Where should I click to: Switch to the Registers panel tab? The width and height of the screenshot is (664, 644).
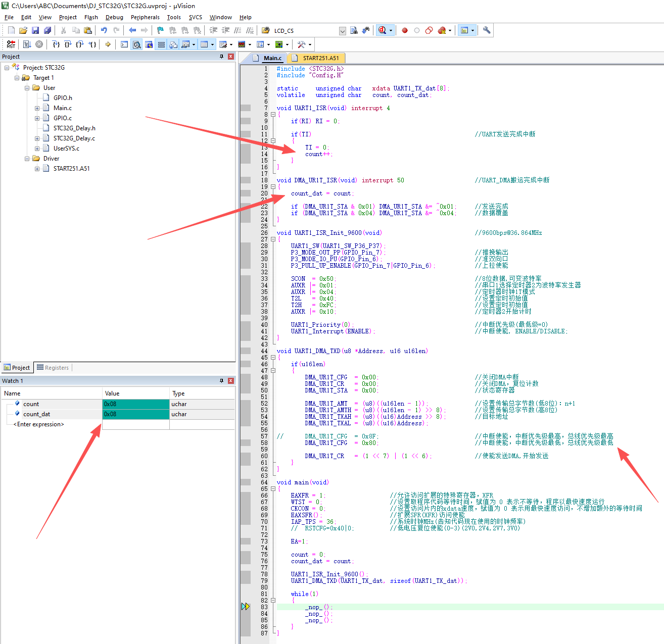53,368
